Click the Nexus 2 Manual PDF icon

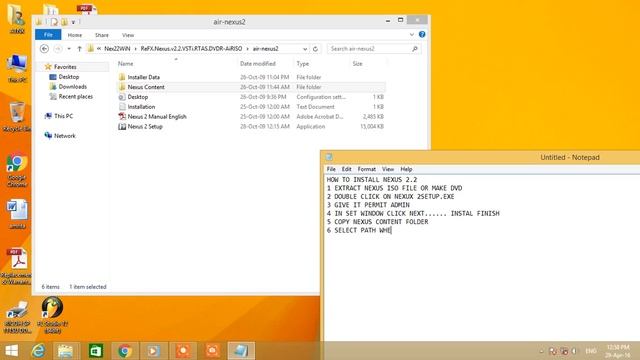click(122, 116)
